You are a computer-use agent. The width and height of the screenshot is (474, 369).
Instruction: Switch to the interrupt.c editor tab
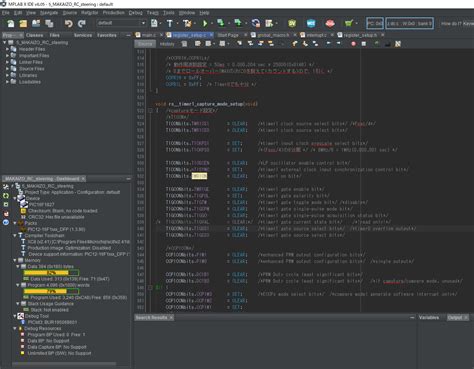tap(317, 35)
